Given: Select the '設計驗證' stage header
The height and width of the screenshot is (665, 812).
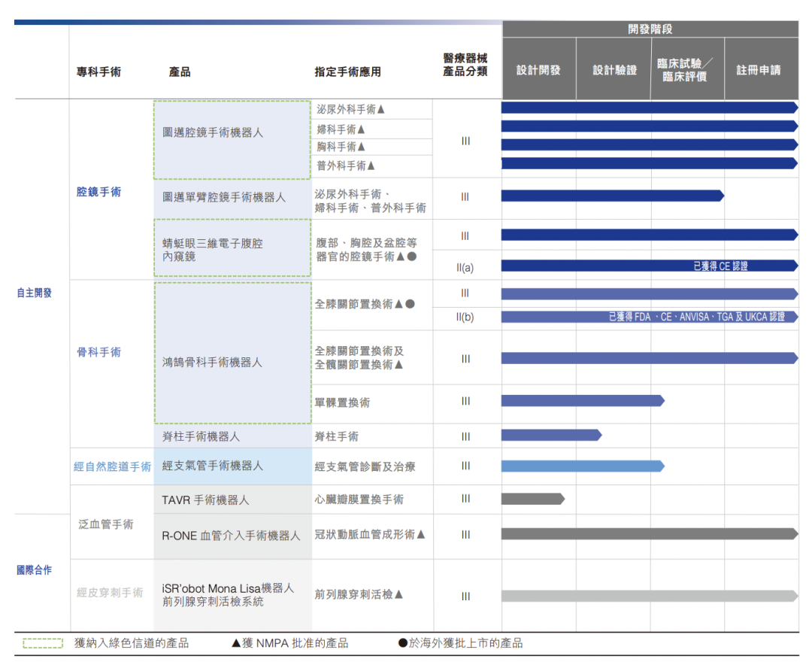Looking at the screenshot, I should (614, 69).
